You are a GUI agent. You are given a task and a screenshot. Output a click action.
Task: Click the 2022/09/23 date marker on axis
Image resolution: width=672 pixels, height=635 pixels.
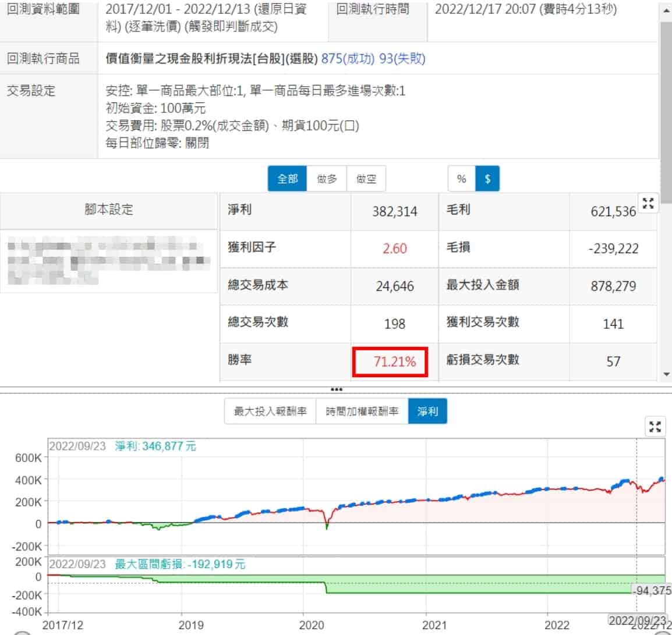[x=636, y=619]
